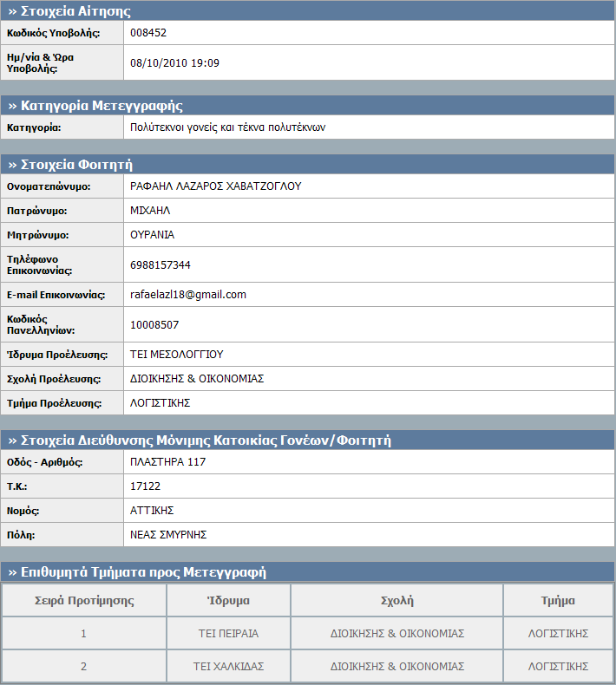Click the Στοιχεία Φοιτητή section header
The width and height of the screenshot is (616, 685).
307,165
